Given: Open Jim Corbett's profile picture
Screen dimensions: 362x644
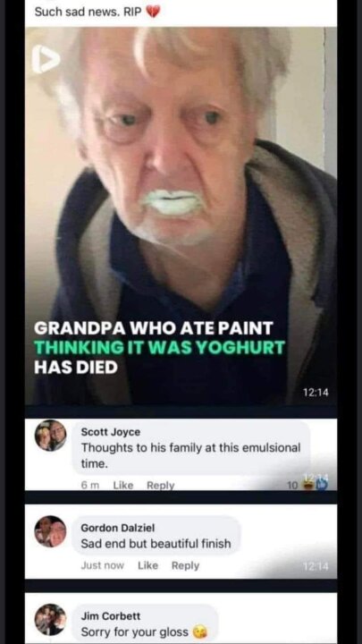Looking at the screenshot, I should tap(50, 619).
